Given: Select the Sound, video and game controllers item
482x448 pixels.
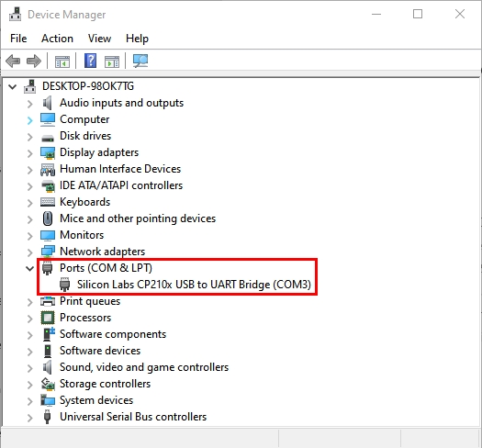Looking at the screenshot, I should tap(144, 367).
